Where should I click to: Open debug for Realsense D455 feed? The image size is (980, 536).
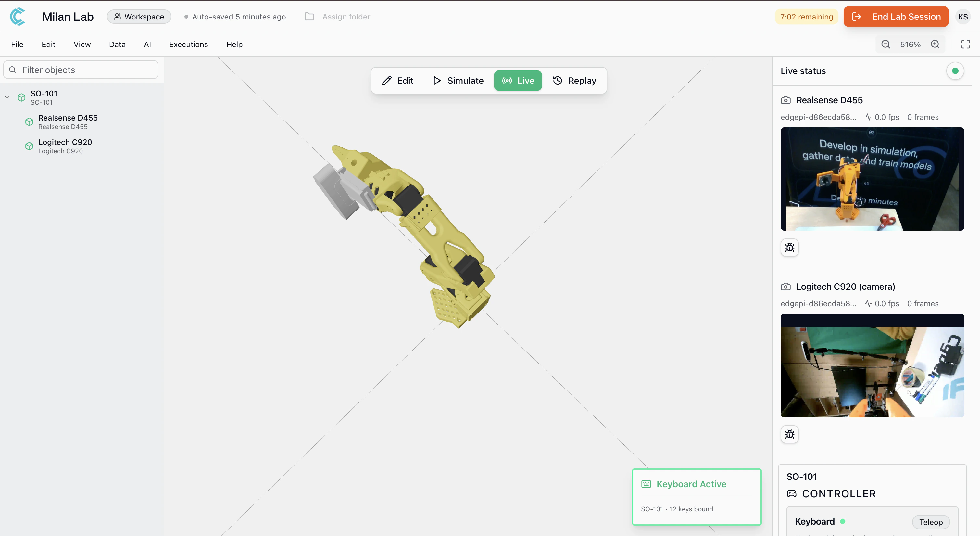coord(789,248)
